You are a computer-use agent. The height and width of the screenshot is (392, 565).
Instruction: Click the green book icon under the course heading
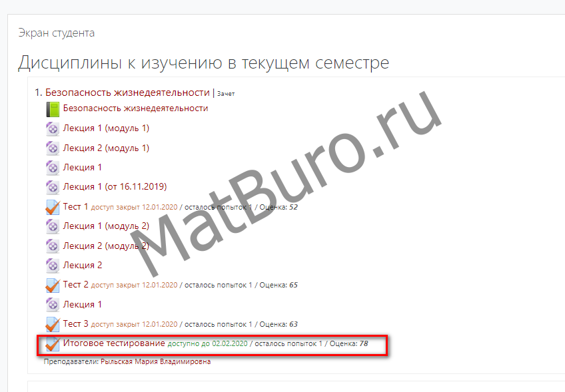click(x=53, y=108)
